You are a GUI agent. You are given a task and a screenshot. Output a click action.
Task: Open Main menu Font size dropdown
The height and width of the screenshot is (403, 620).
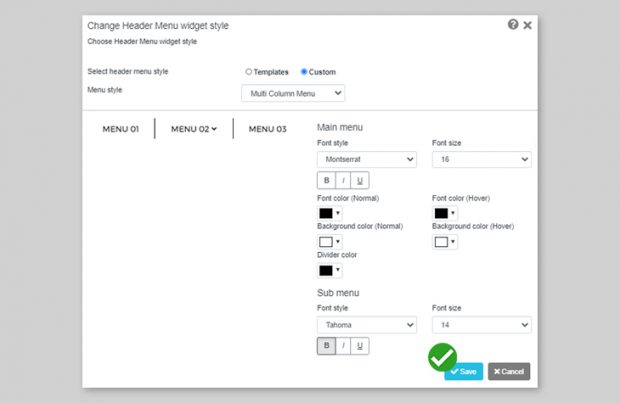point(481,159)
